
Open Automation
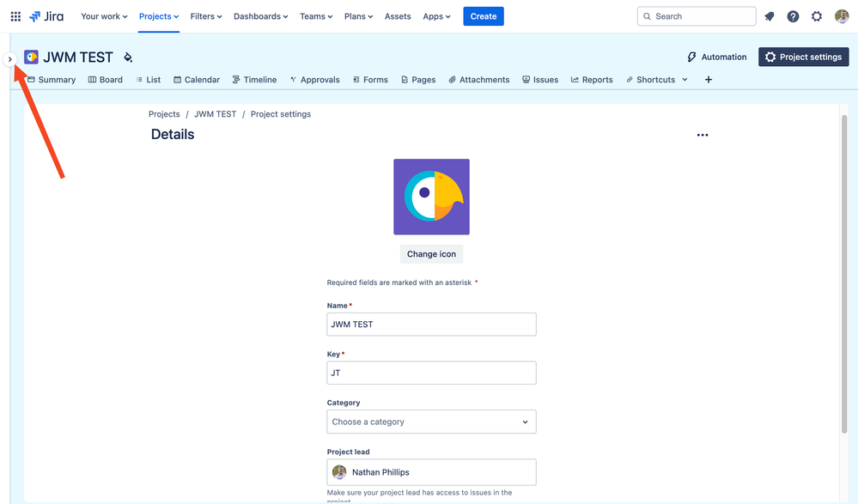(717, 57)
